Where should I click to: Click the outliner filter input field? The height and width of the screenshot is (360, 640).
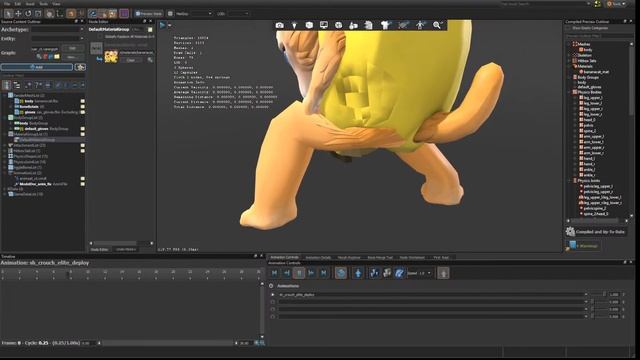(43, 76)
